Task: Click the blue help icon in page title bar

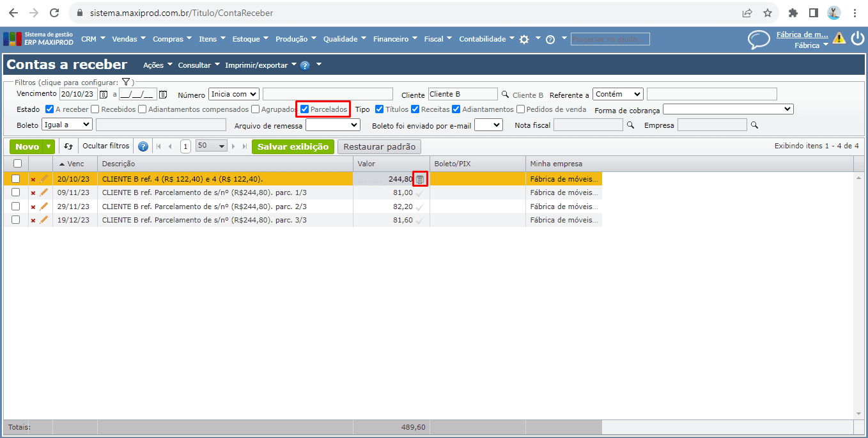Action: coord(305,65)
